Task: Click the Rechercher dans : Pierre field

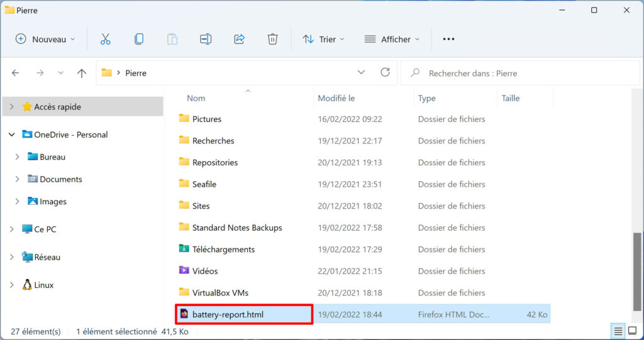Action: (x=520, y=73)
